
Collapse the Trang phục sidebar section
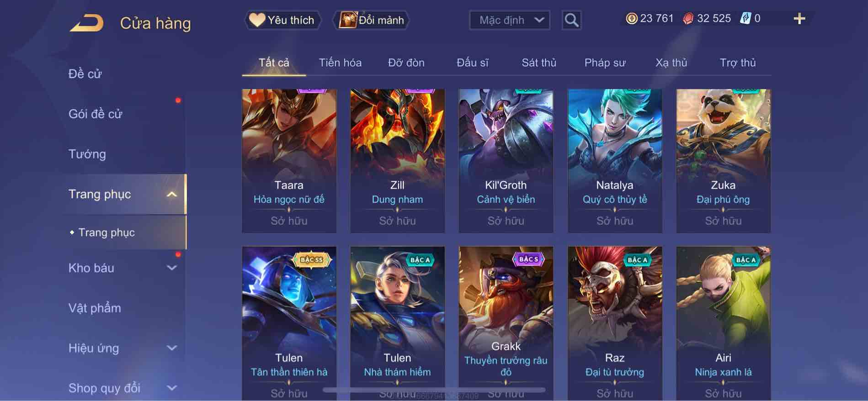tap(171, 195)
